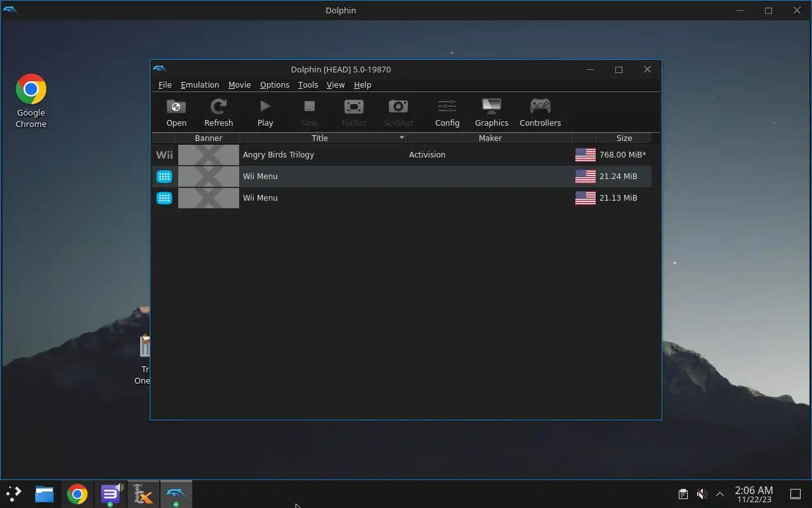Open the purple terminal app in taskbar
Screen dimensions: 812x508
(110, 494)
